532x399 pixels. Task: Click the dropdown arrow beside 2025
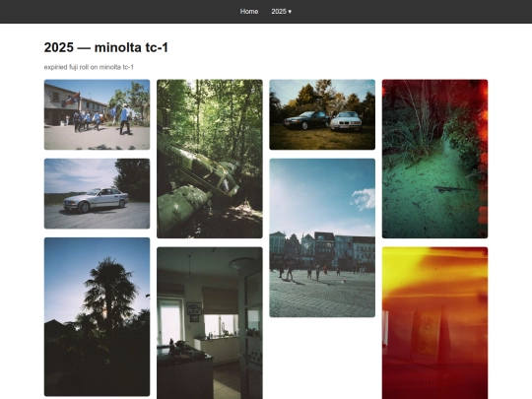tap(290, 12)
